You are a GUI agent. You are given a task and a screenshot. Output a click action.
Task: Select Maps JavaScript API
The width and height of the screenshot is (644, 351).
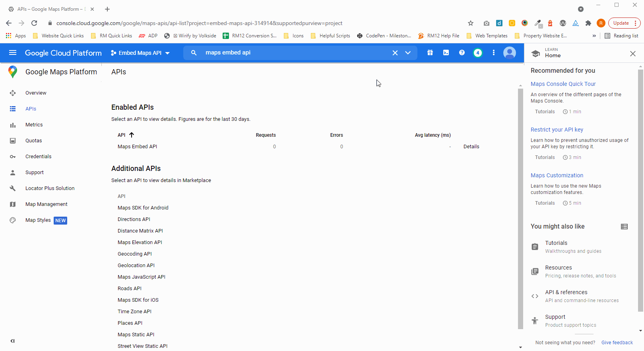pos(141,277)
